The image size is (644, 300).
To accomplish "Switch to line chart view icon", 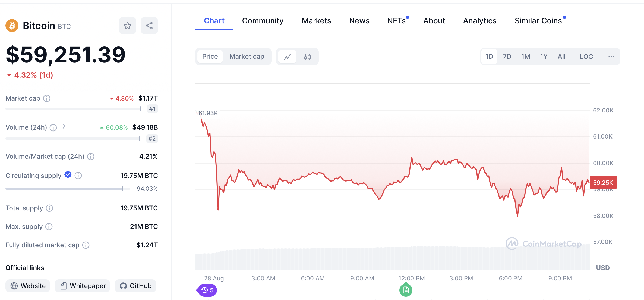I will 287,57.
